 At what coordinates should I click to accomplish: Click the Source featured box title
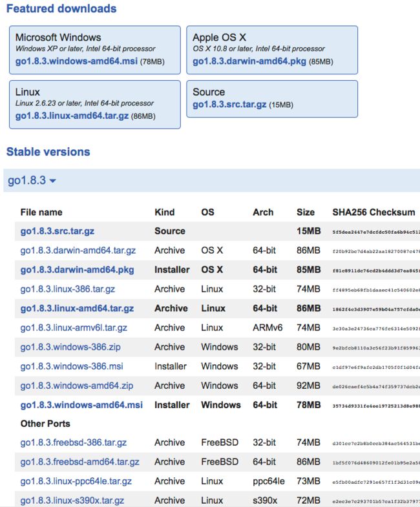[x=209, y=92]
